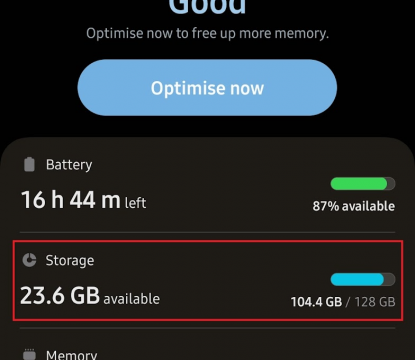Select the 16 h 44 m left text

pos(84,200)
